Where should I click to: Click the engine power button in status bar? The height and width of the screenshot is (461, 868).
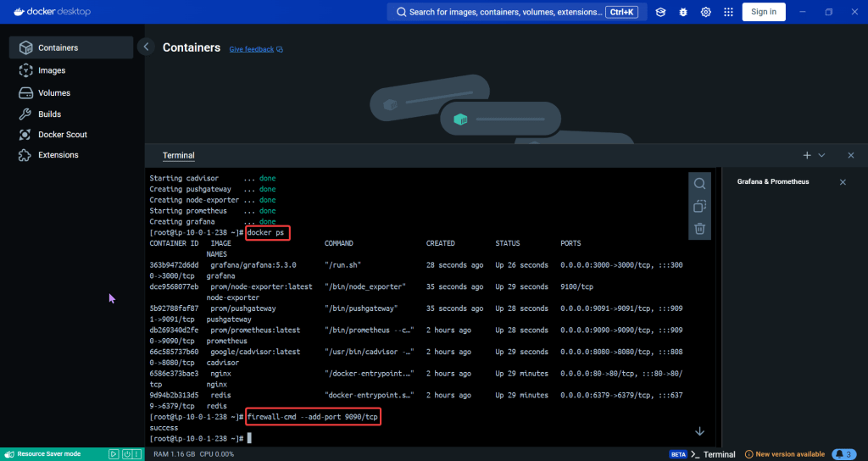tap(125, 454)
